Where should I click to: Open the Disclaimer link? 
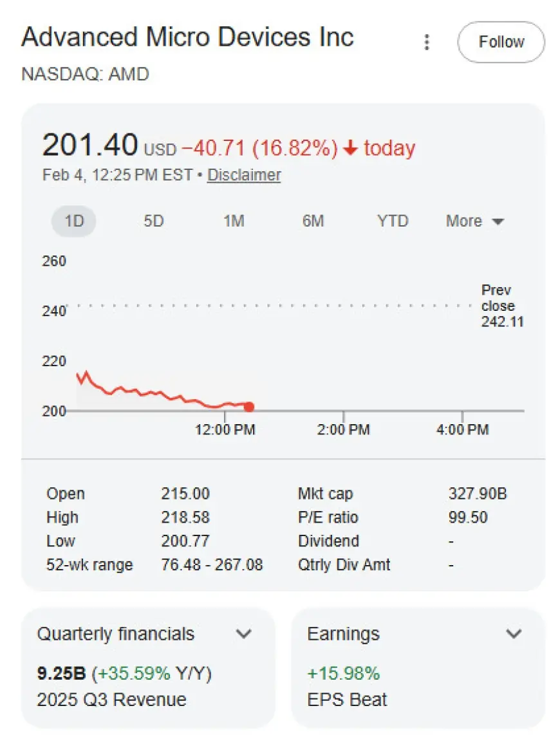pos(244,175)
